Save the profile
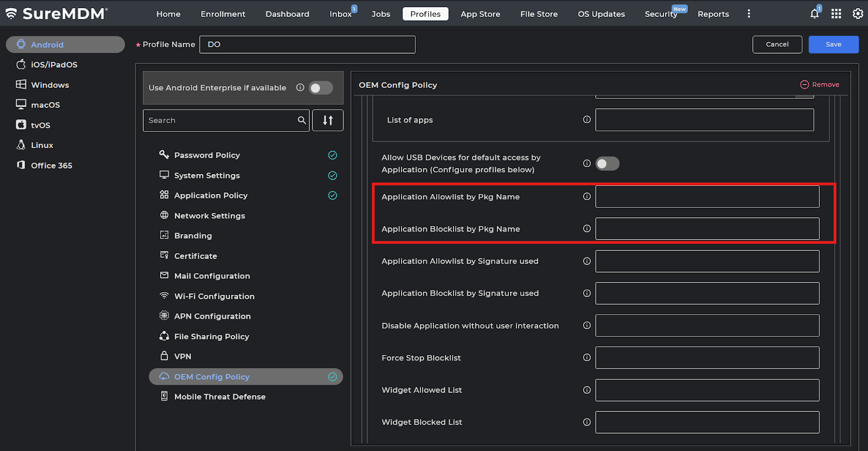The width and height of the screenshot is (868, 451). tap(833, 44)
